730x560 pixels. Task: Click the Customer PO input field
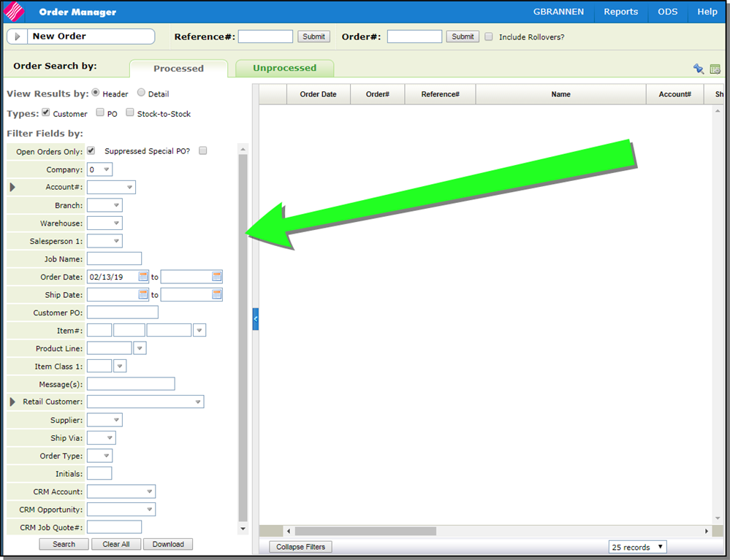[123, 312]
